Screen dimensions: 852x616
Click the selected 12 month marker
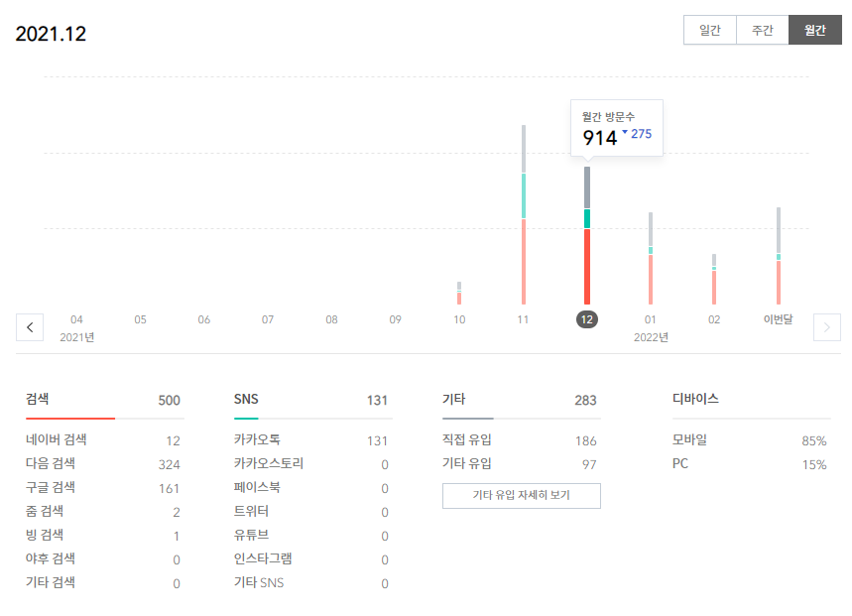(587, 319)
